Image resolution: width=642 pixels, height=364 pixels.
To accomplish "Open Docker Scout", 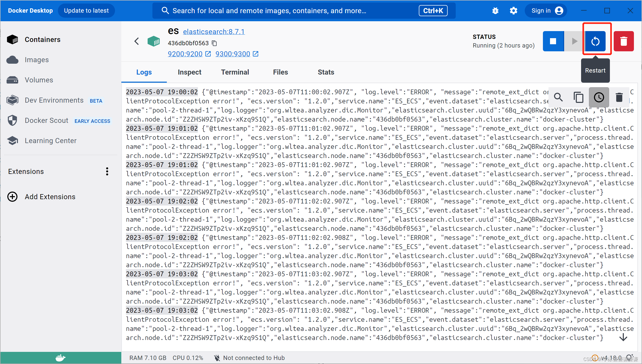I will coord(47,120).
